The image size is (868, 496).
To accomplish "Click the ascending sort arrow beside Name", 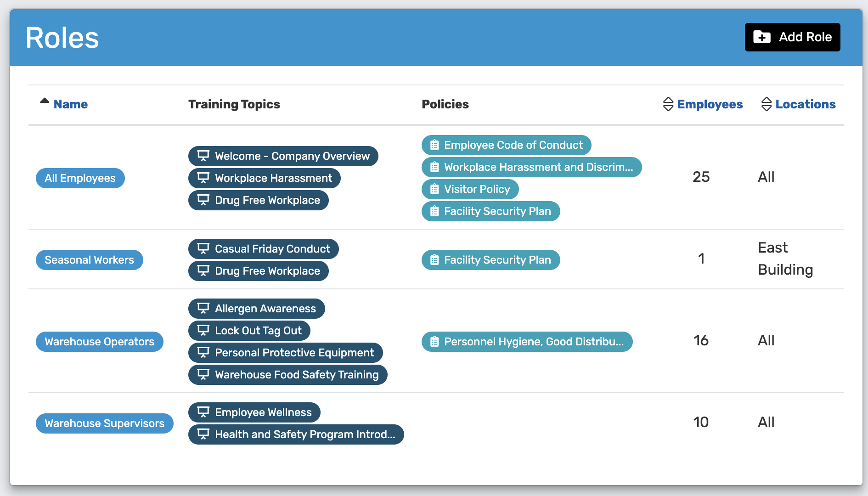I will pos(45,101).
